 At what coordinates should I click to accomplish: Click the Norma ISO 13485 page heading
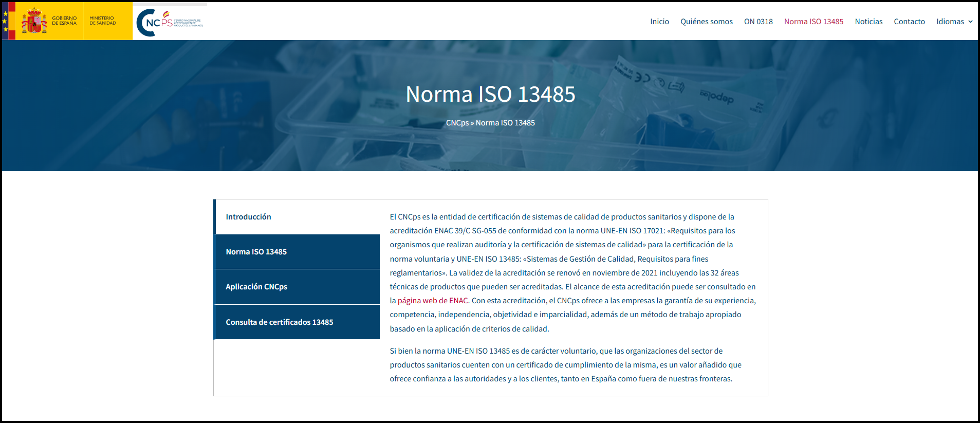coord(490,94)
